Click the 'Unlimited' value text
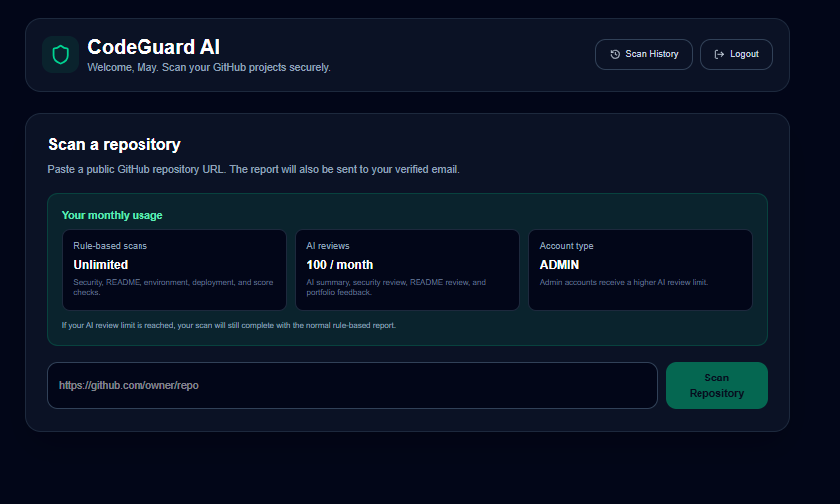Viewport: 840px width, 504px height. 101,265
